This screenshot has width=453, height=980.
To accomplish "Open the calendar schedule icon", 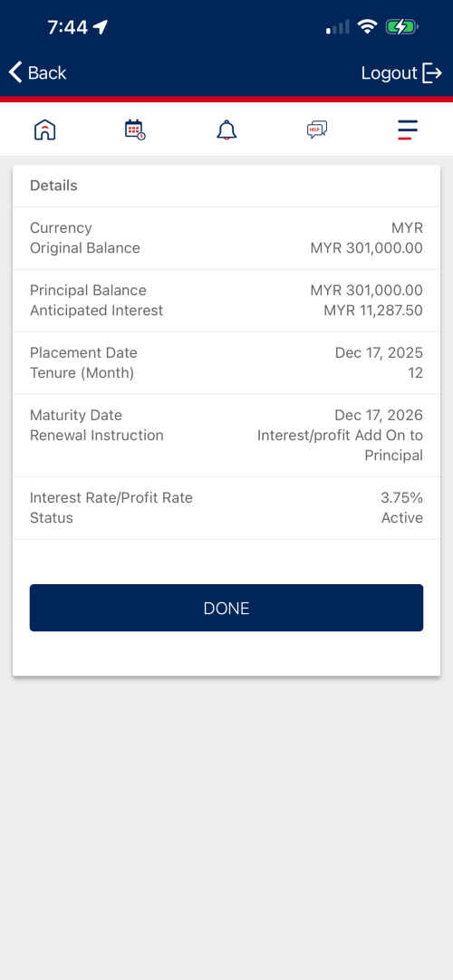I will (x=135, y=130).
